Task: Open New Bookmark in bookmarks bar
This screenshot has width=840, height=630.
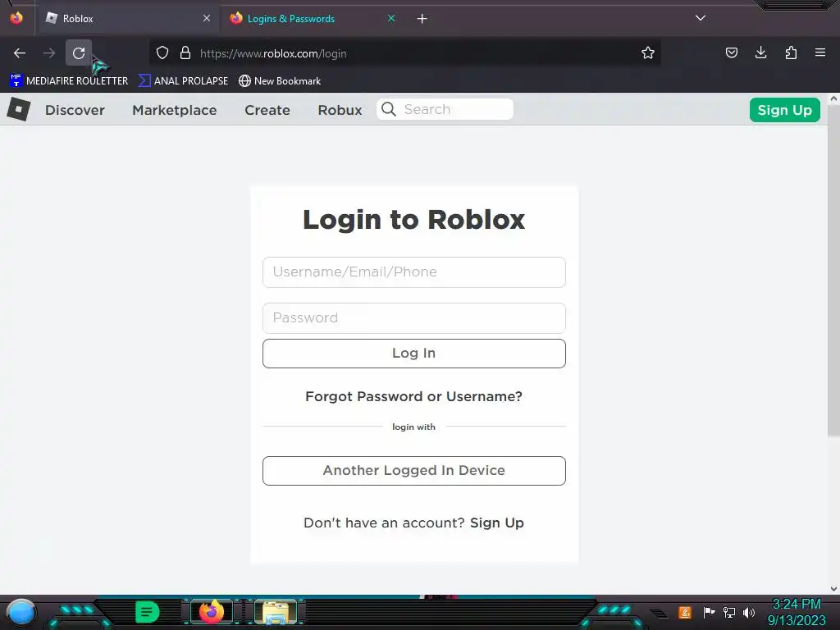Action: 280,81
